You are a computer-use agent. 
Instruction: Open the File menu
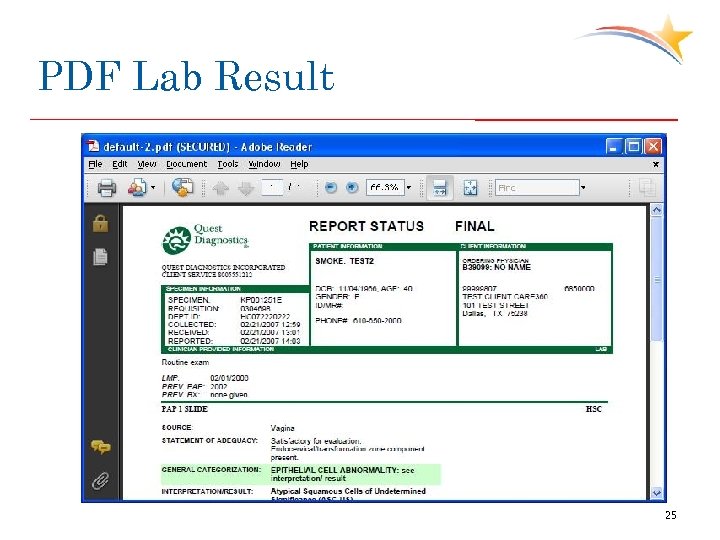pyautogui.click(x=96, y=164)
